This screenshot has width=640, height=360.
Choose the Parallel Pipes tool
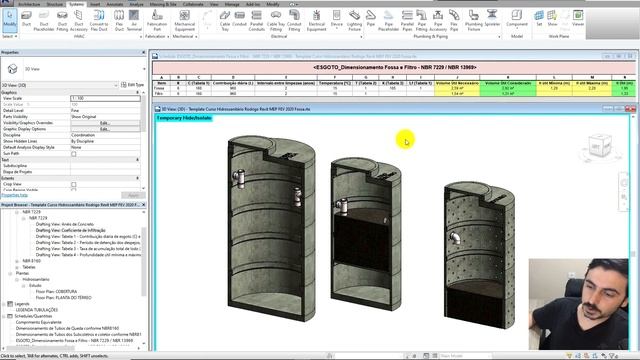(407, 20)
